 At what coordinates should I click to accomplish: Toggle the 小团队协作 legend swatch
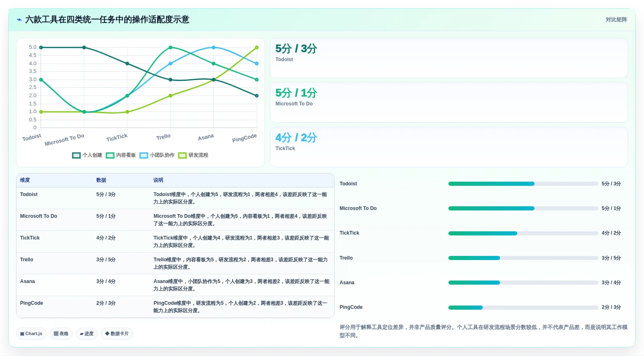point(144,155)
